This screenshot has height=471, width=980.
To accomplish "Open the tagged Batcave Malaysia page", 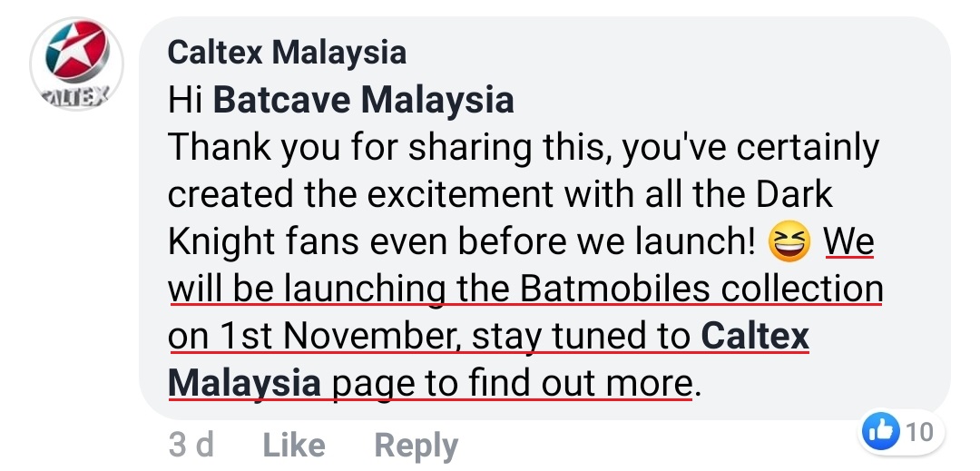I will click(363, 100).
